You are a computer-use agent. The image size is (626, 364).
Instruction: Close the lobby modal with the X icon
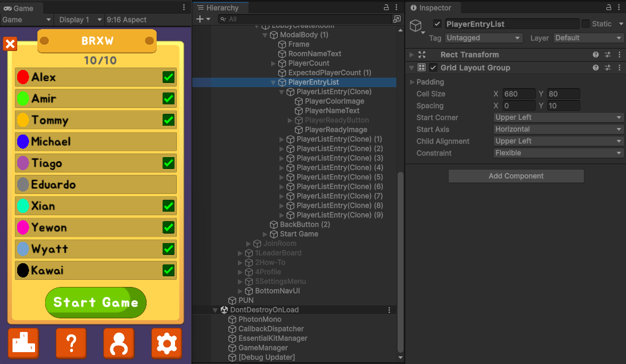(x=10, y=43)
